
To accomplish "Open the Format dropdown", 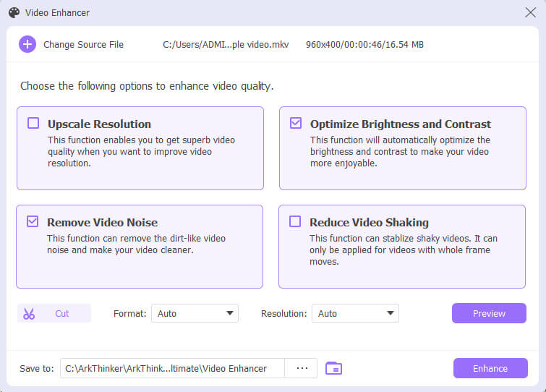I will [195, 313].
